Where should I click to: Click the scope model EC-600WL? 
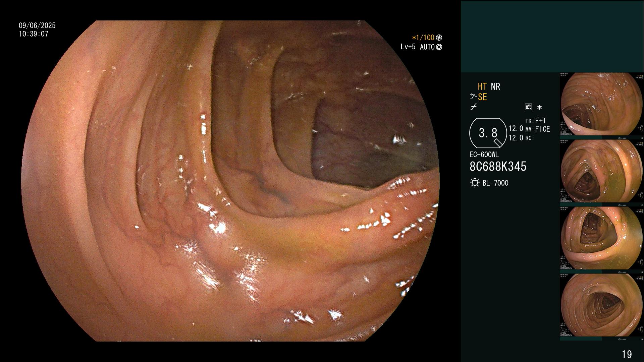pos(484,155)
